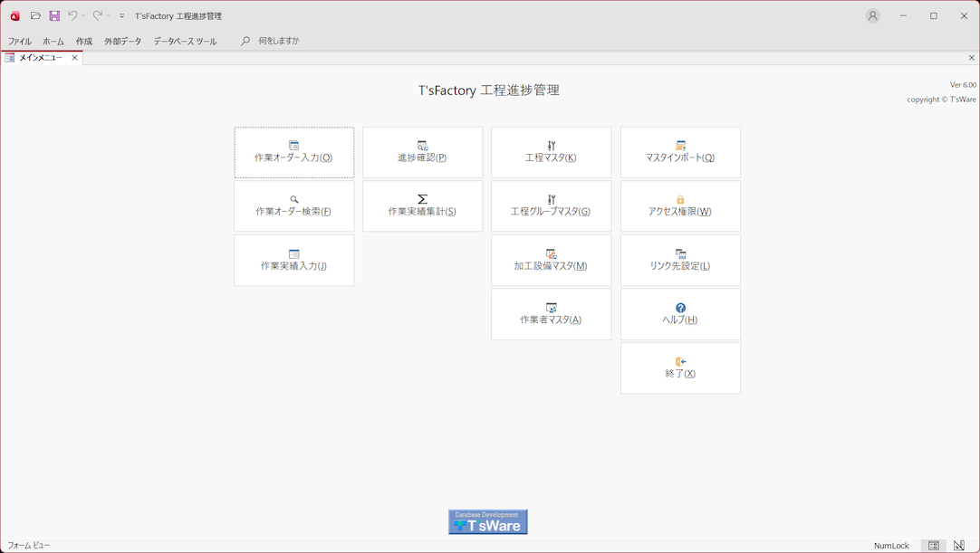
Task: Click the 何をしますか search box
Action: (278, 41)
